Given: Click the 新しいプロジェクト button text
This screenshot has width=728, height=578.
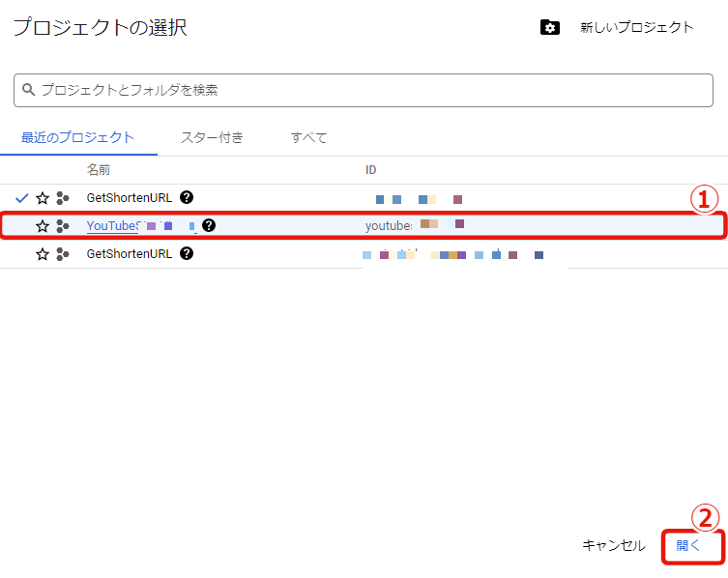Looking at the screenshot, I should coord(636,27).
